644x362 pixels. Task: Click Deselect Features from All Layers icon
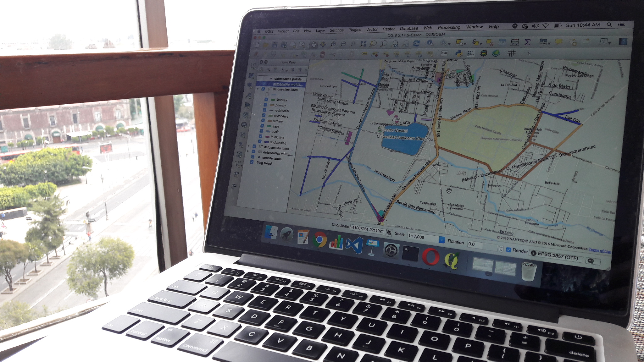[490, 42]
